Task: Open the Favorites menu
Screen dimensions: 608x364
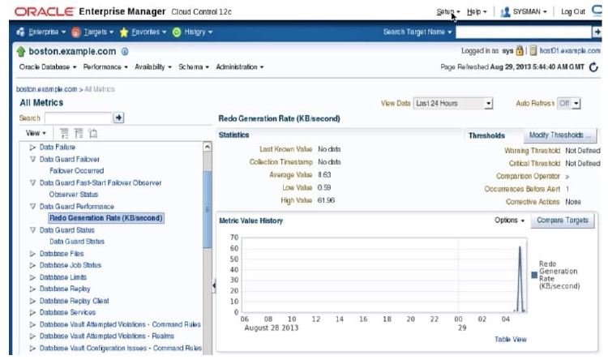Action: click(x=149, y=32)
